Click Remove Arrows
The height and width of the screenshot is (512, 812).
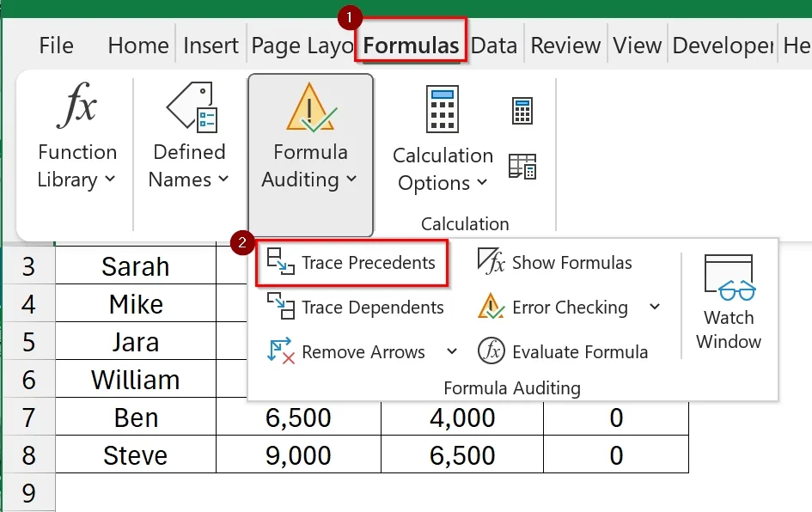(346, 352)
